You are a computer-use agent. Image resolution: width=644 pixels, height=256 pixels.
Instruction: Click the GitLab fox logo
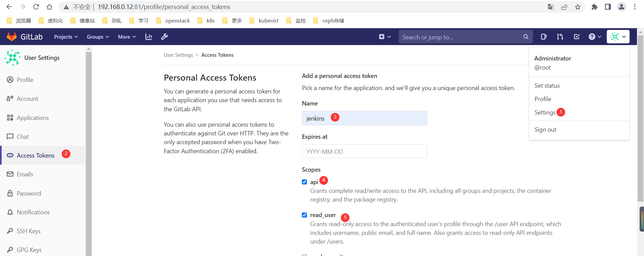[12, 37]
